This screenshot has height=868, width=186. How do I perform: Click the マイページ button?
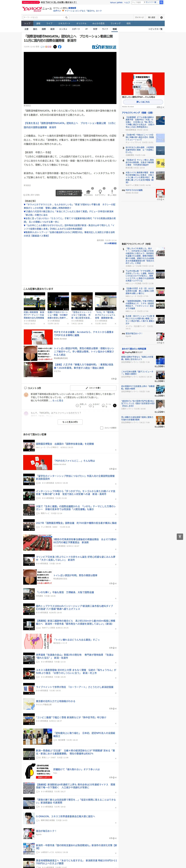point(139,18)
